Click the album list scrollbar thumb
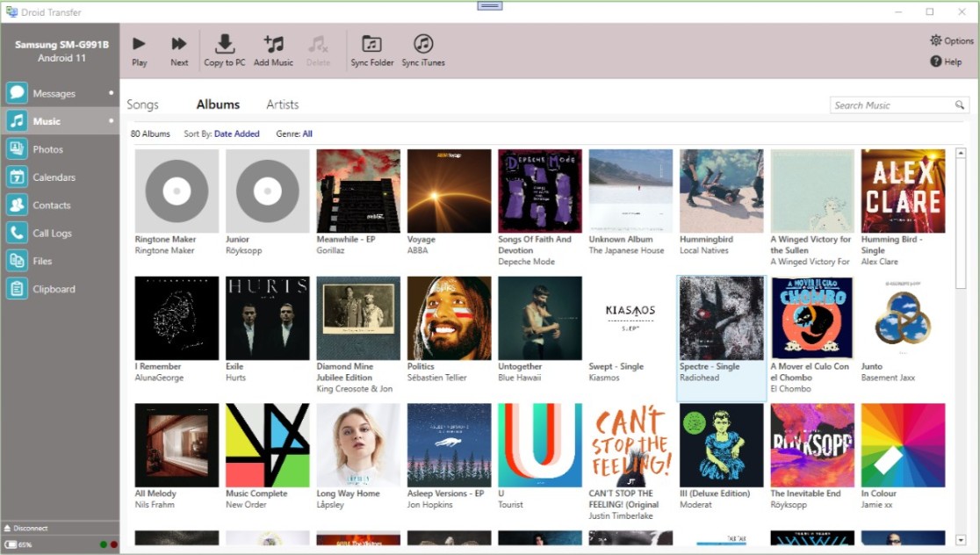This screenshot has width=980, height=555. click(962, 224)
